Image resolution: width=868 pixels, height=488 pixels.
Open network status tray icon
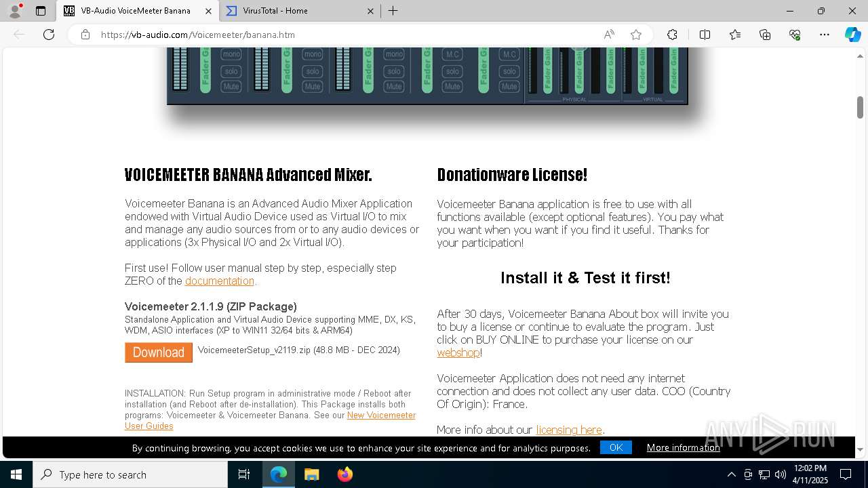[x=764, y=474]
